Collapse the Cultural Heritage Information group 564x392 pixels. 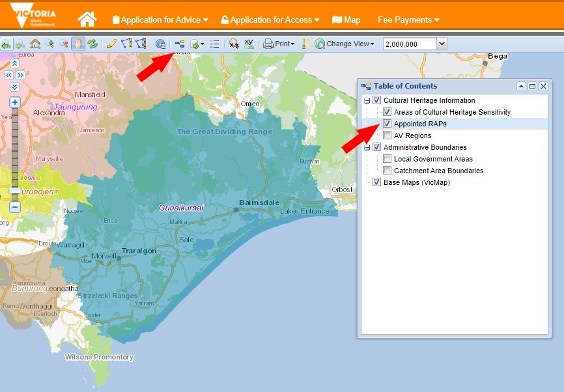pyautogui.click(x=367, y=101)
